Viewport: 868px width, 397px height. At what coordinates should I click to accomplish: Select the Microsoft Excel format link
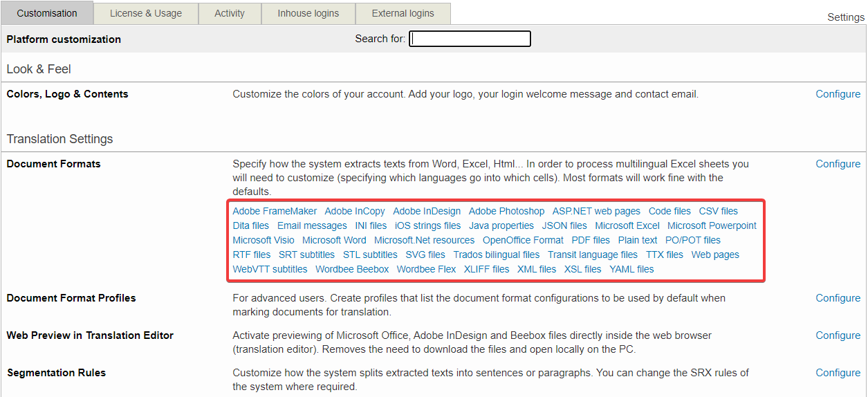click(x=627, y=225)
